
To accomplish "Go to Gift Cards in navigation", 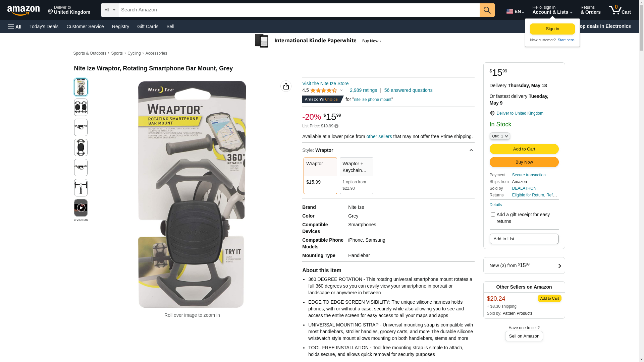I will [148, 26].
